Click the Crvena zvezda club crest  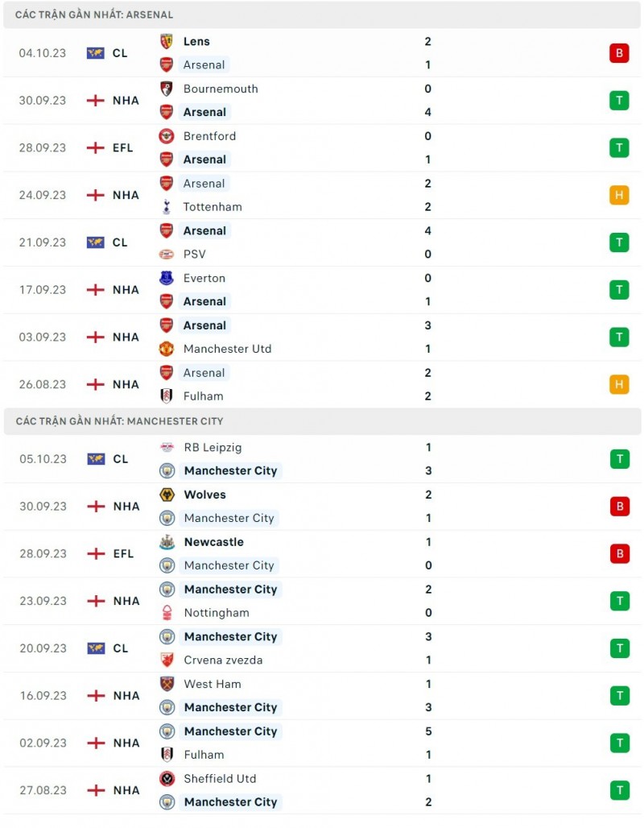click(167, 660)
